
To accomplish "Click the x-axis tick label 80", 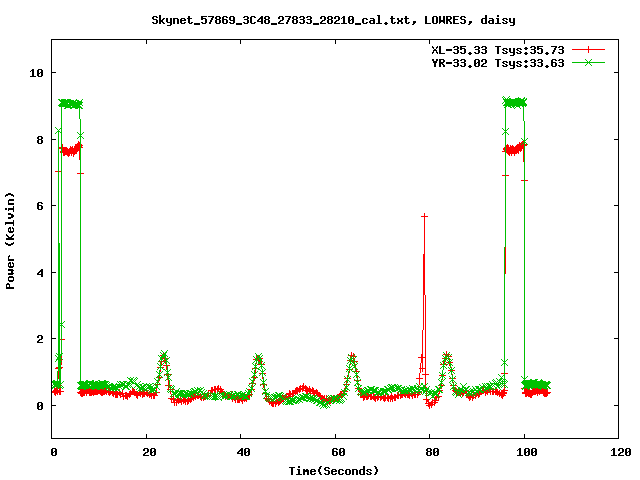I will (432, 452).
